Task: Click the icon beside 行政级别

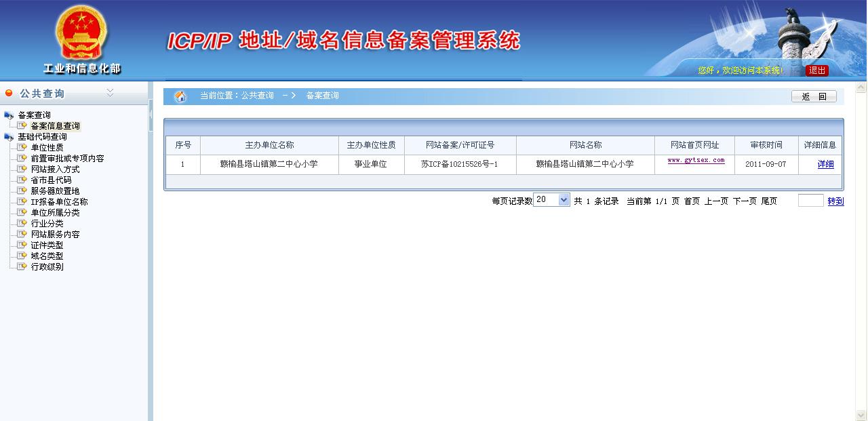Action: [22, 266]
